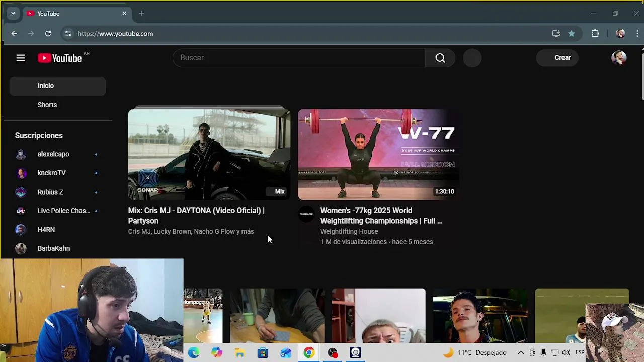The image size is (644, 362).
Task: Open the voice search round button
Action: (x=472, y=58)
